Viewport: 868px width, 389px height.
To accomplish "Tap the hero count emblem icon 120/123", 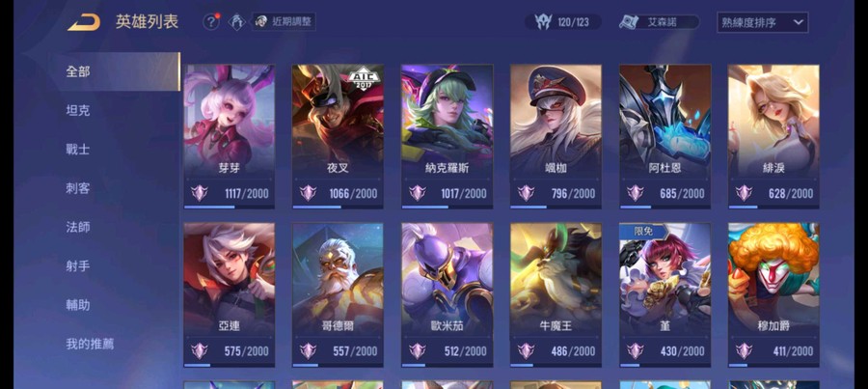I will (543, 22).
